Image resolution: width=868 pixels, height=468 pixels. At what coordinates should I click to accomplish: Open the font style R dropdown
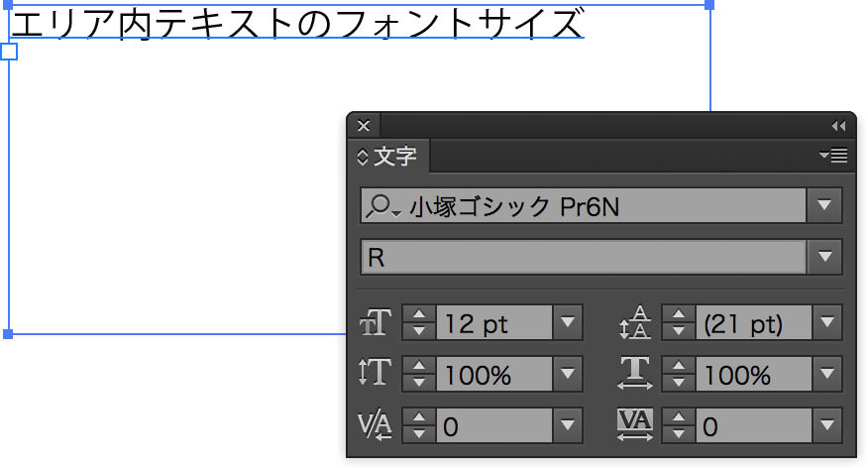[823, 257]
